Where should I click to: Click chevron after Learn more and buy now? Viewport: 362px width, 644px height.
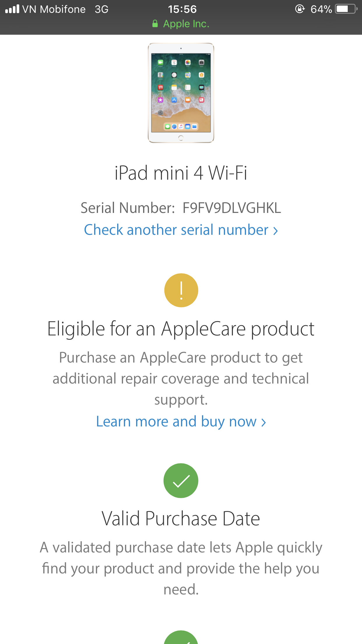tap(263, 422)
